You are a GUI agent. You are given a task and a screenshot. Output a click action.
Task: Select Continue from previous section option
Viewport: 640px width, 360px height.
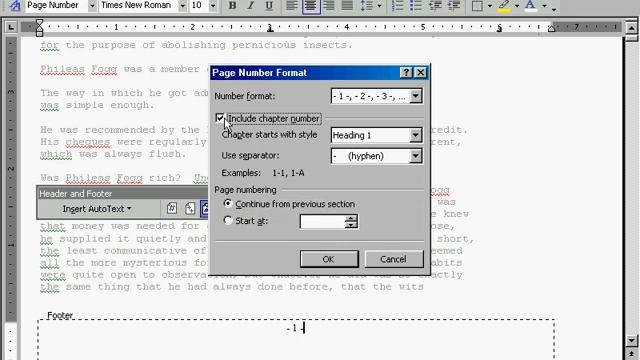228,204
